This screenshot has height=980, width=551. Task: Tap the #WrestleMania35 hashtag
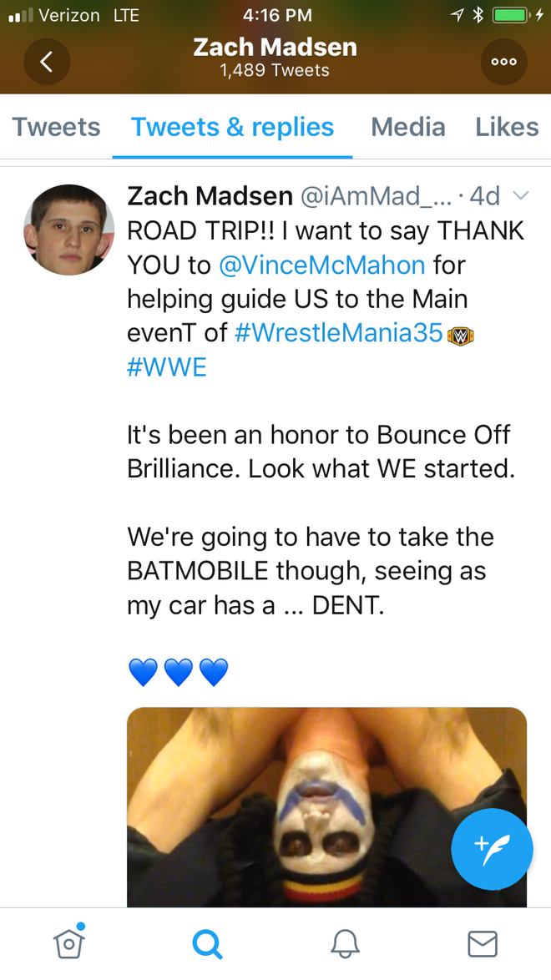(338, 333)
